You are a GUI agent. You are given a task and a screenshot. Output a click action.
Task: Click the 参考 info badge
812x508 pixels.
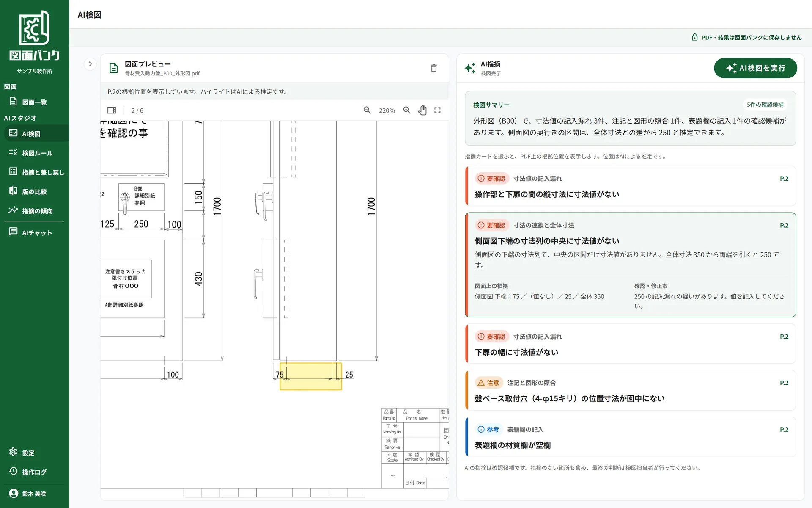coord(488,429)
